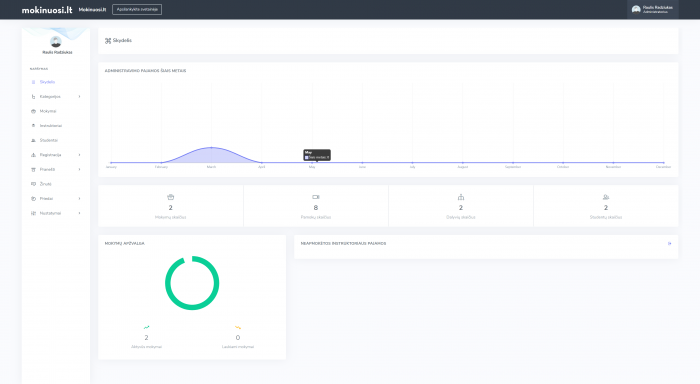The height and width of the screenshot is (384, 700).
Task: Click the Žinutės sidebar icon
Action: coord(33,184)
